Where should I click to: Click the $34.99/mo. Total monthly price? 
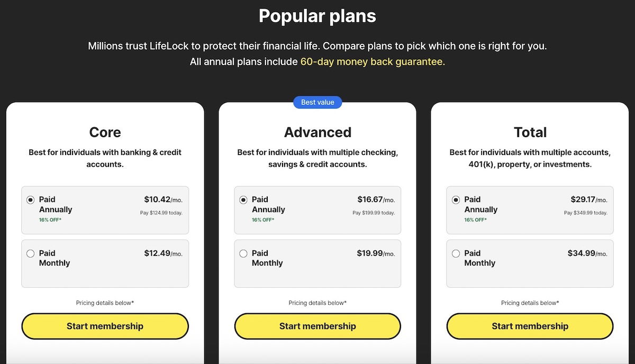click(x=587, y=253)
